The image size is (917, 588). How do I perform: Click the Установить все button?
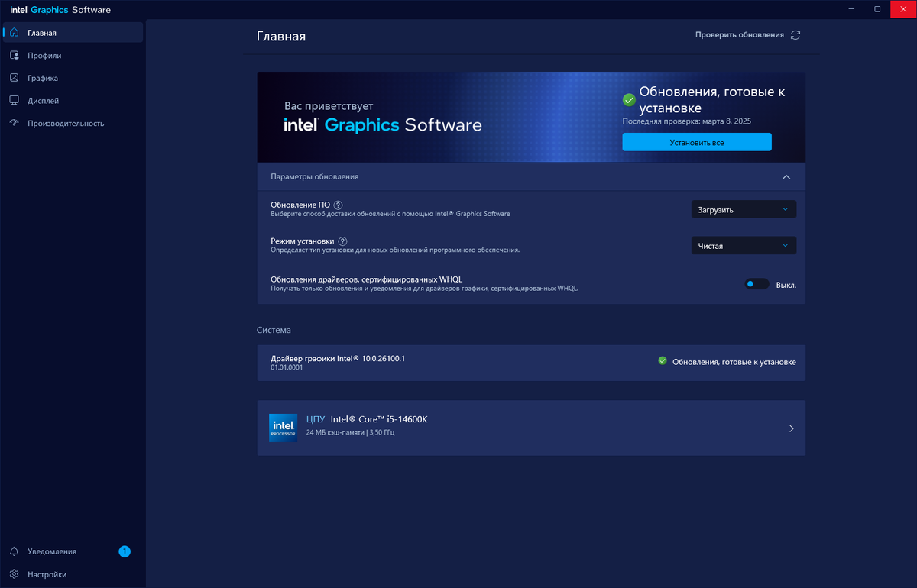pyautogui.click(x=697, y=142)
